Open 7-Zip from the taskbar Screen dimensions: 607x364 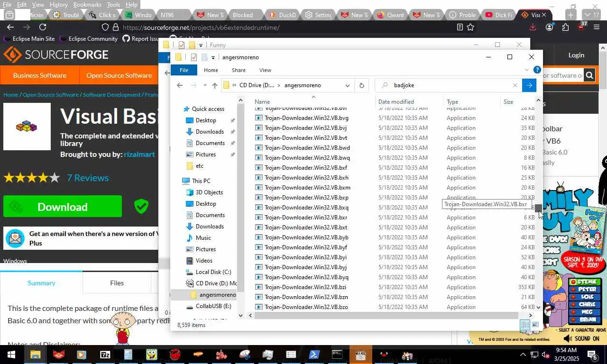point(105,355)
